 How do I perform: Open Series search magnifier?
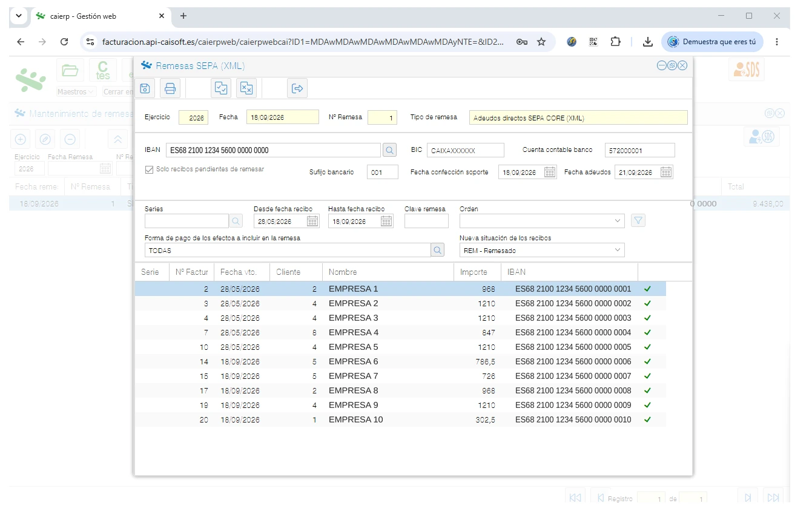236,222
